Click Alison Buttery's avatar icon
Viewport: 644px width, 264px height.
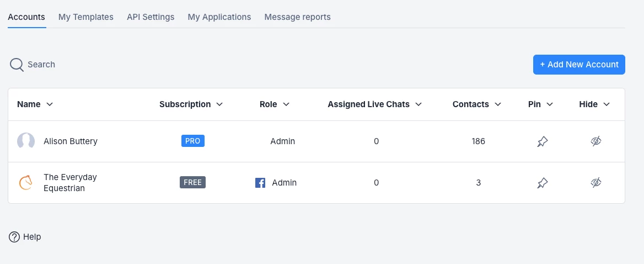pos(26,141)
